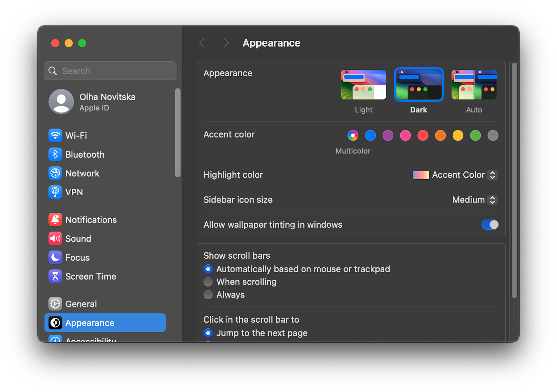This screenshot has width=557, height=392.
Task: Select 'When scrolling' for scroll bars
Action: (x=208, y=282)
